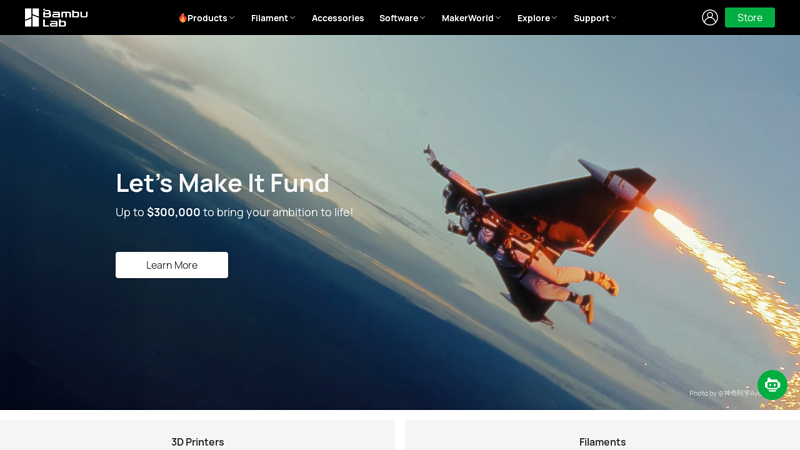Screen dimensions: 800x450
Task: Select the MakerWorld menu label
Action: click(x=467, y=18)
